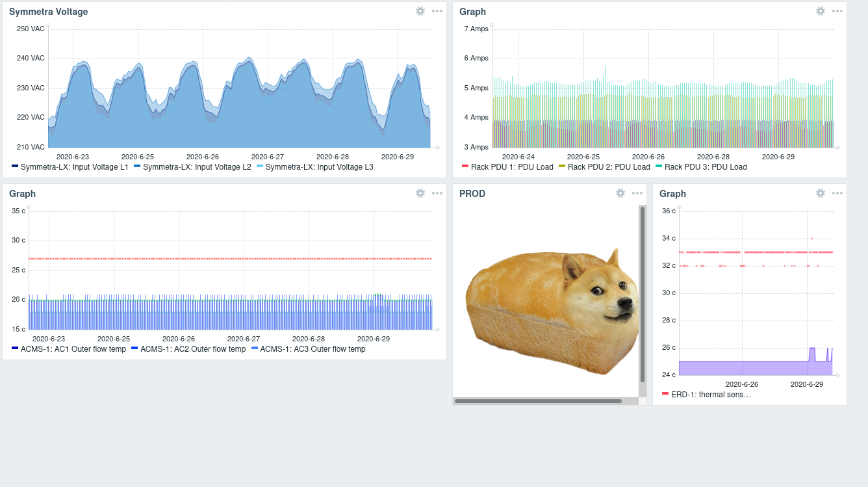The image size is (868, 487).
Task: Click the gear icon on the PROD panel
Action: (x=620, y=193)
